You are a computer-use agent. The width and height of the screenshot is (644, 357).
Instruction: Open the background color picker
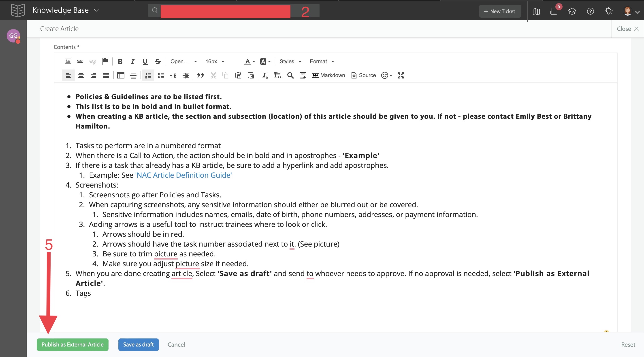(x=265, y=61)
